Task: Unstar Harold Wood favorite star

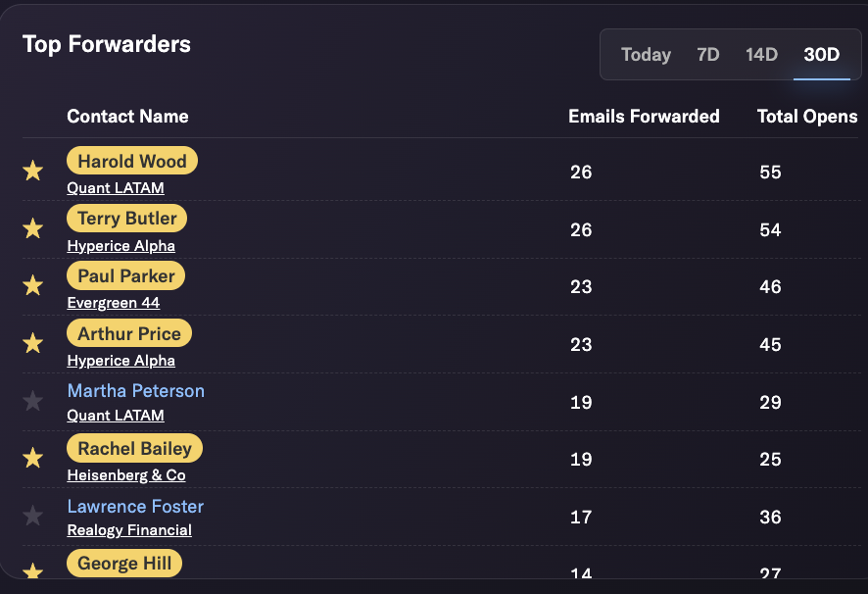Action: (x=32, y=171)
